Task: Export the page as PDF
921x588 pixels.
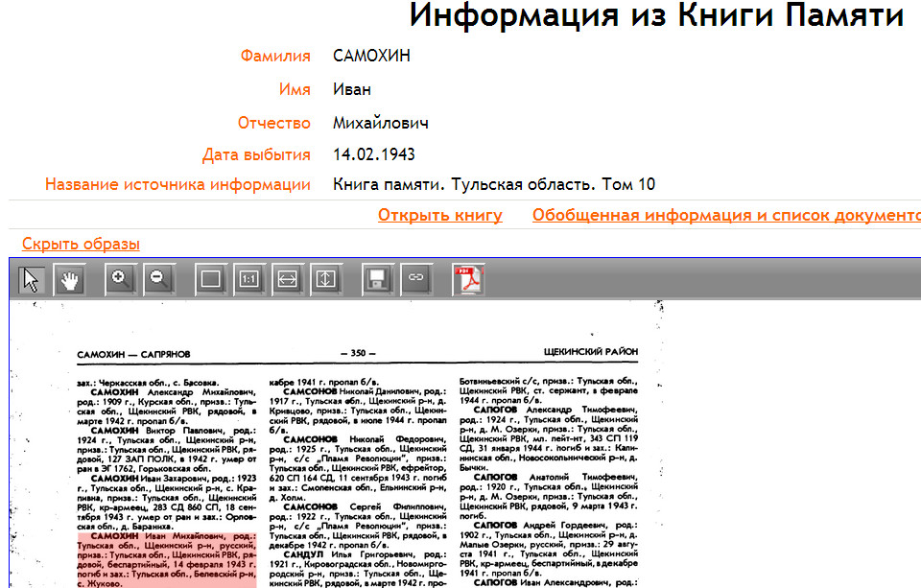Action: pos(468,279)
